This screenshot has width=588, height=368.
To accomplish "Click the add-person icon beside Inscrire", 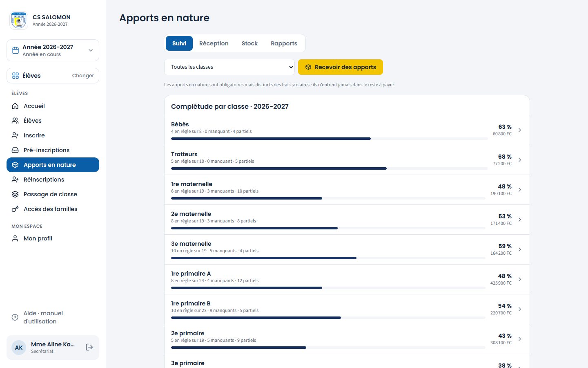I will pos(15,135).
